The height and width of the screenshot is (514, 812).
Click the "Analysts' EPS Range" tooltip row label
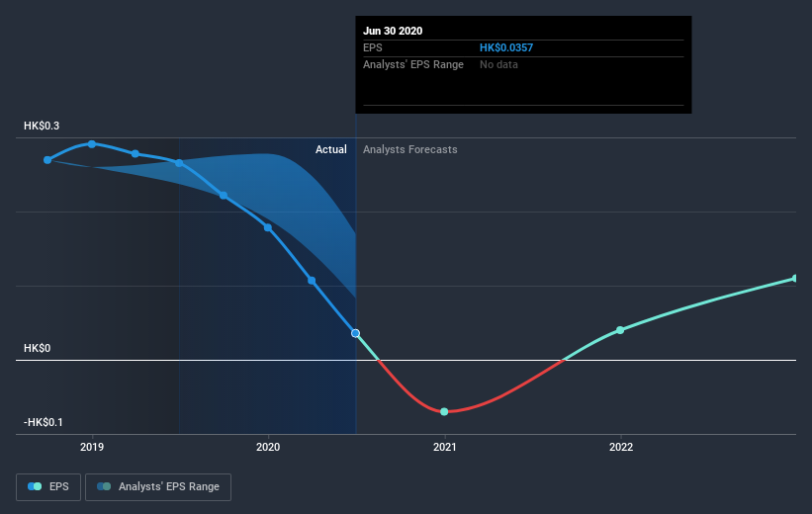413,64
